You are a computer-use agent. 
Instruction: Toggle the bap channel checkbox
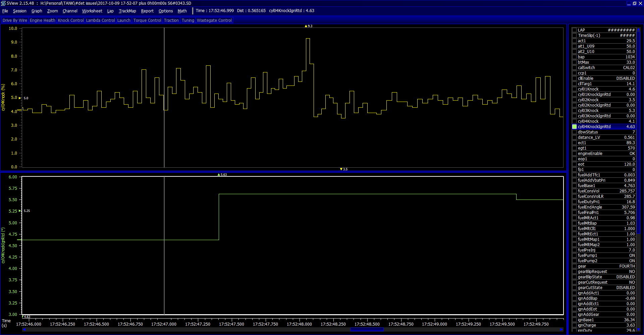tap(574, 57)
